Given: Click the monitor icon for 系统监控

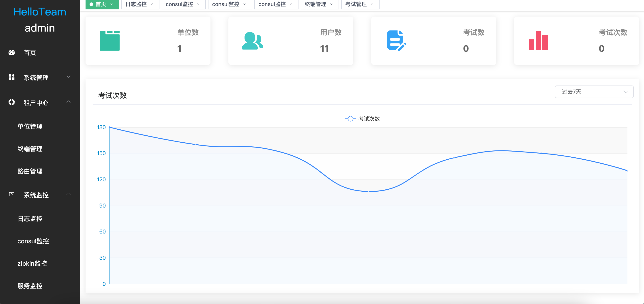Looking at the screenshot, I should 12,194.
